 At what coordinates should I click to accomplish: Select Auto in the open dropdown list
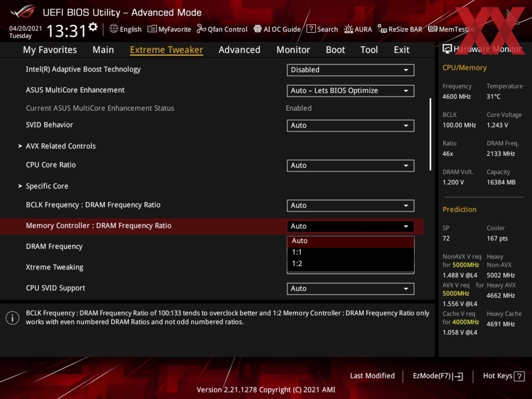click(350, 241)
